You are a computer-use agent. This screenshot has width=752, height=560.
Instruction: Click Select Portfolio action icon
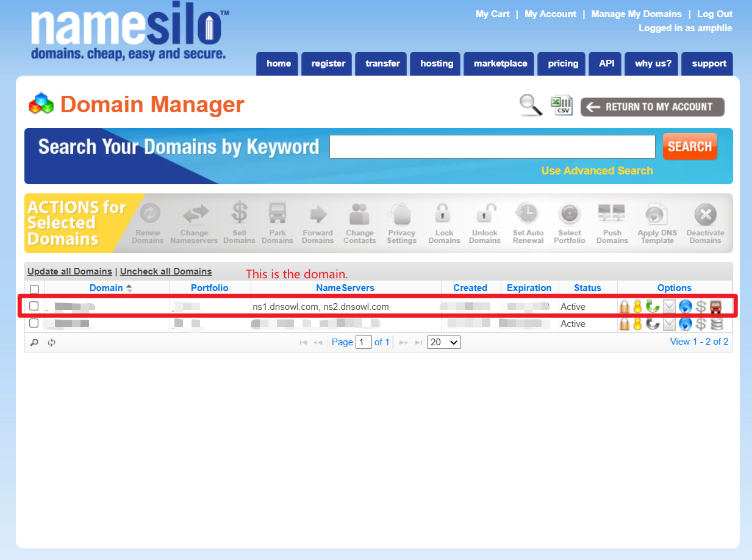coord(570,214)
